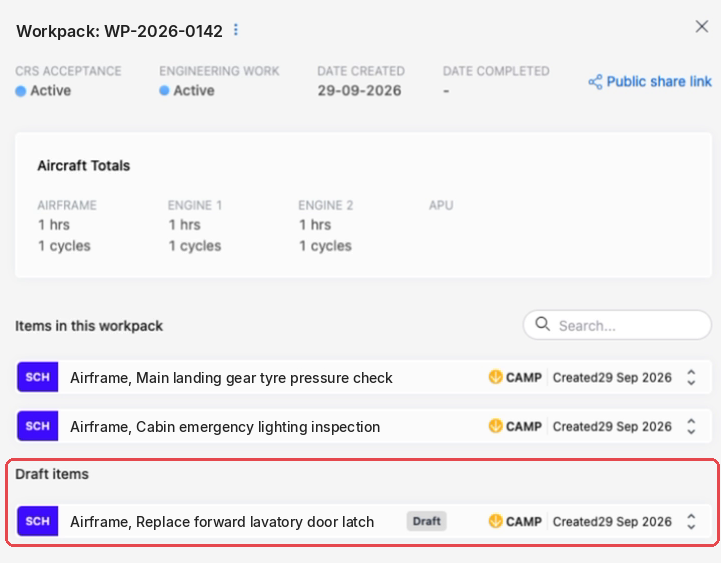Open the workpack three-dot options menu
721x563 pixels.
[x=236, y=30]
